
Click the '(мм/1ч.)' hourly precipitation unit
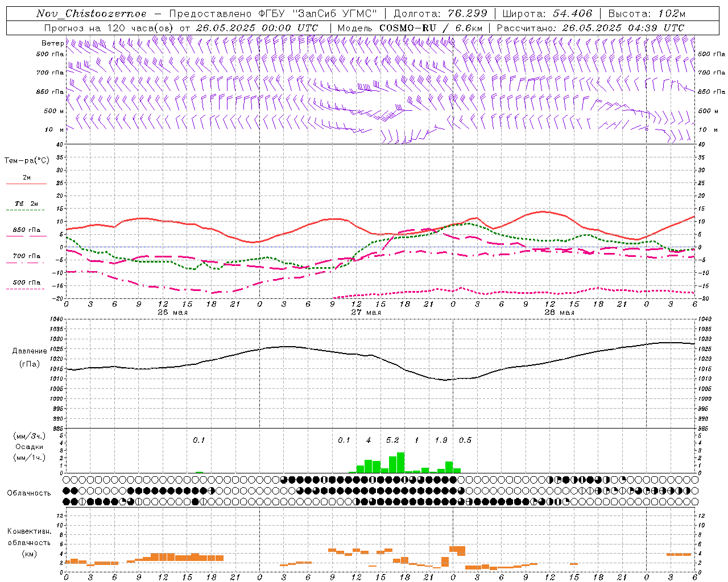coord(29,458)
